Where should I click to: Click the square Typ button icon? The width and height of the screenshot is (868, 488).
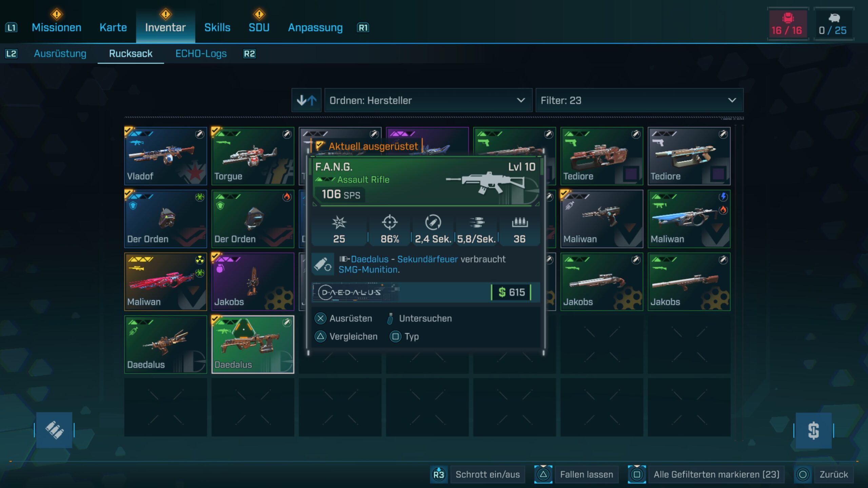point(395,337)
